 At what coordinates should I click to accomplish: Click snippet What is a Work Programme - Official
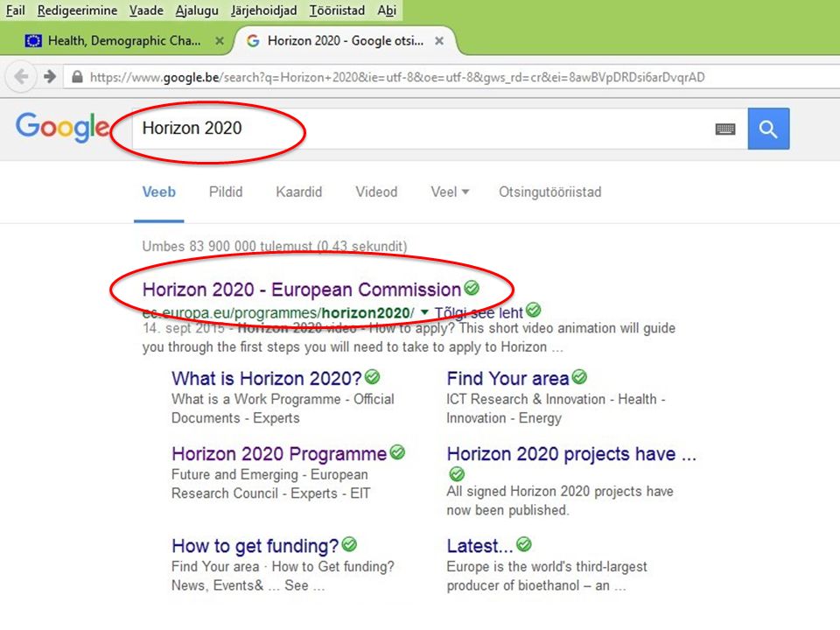[x=283, y=399]
